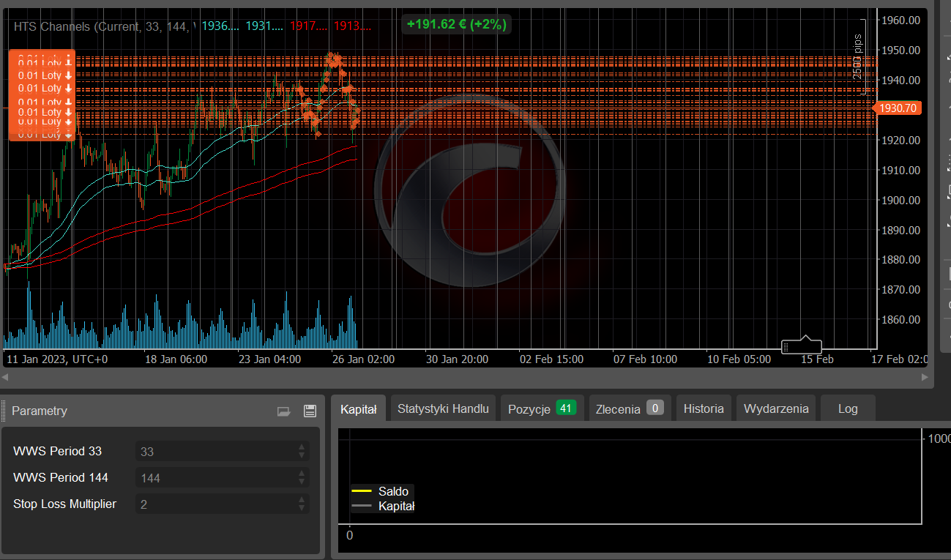This screenshot has width=951, height=560.
Task: Increase the Stop Loss Multiplier value
Action: [302, 499]
